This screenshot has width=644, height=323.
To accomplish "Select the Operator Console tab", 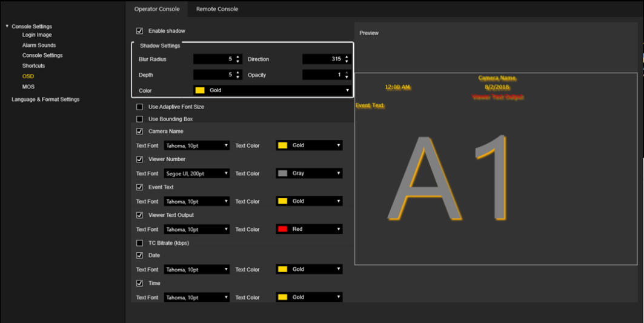I will (x=157, y=9).
